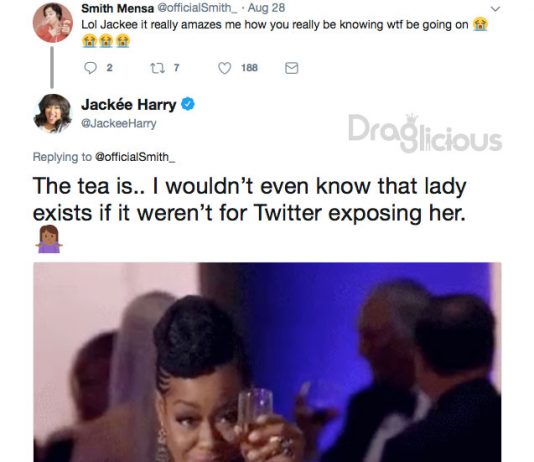Click the @officialSmith_ handle beside Smith Mensa
The width and height of the screenshot is (534, 462).
point(197,8)
